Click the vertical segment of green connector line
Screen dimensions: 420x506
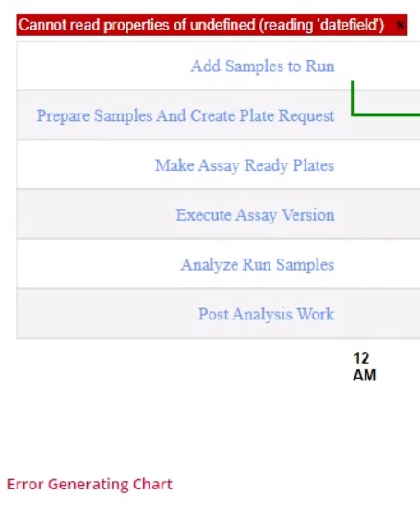(353, 99)
